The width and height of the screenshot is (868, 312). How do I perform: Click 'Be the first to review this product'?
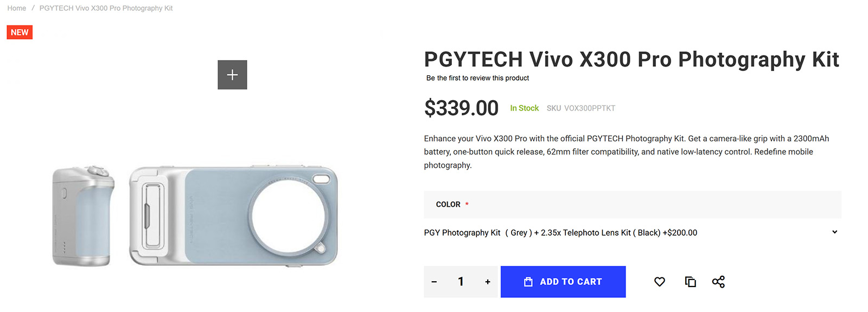click(477, 78)
